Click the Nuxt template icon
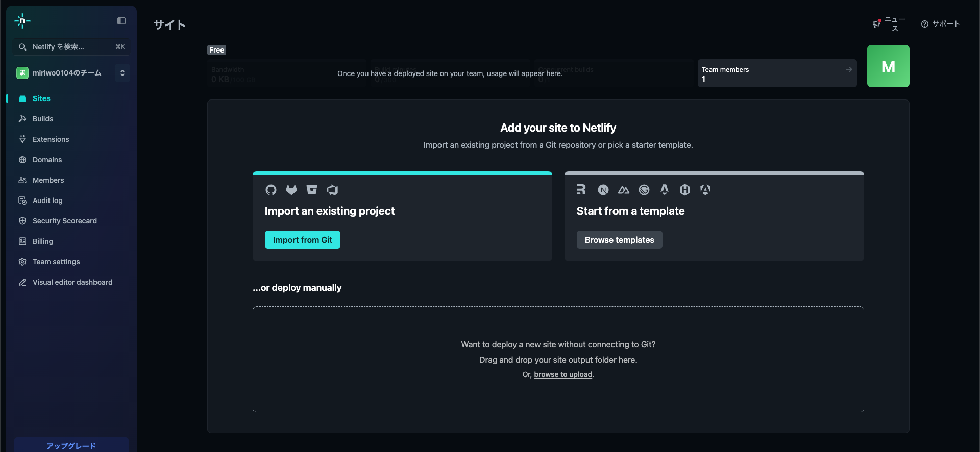 pos(624,190)
